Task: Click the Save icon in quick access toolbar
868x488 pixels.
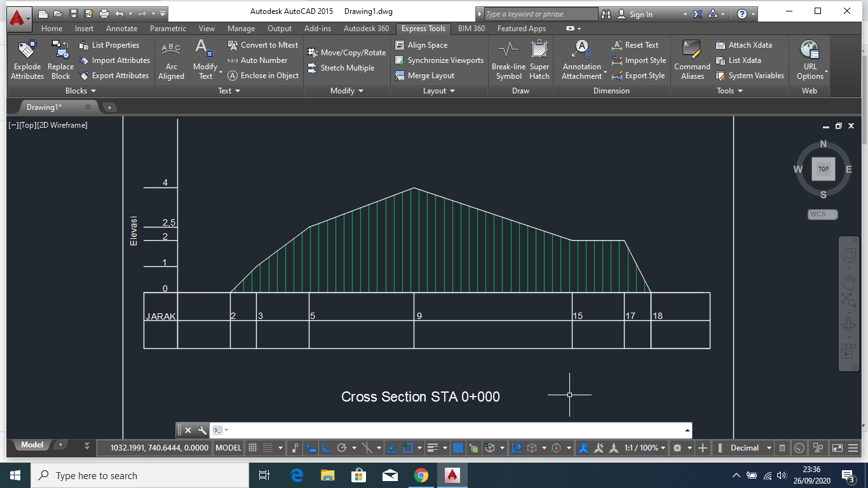Action: [74, 13]
